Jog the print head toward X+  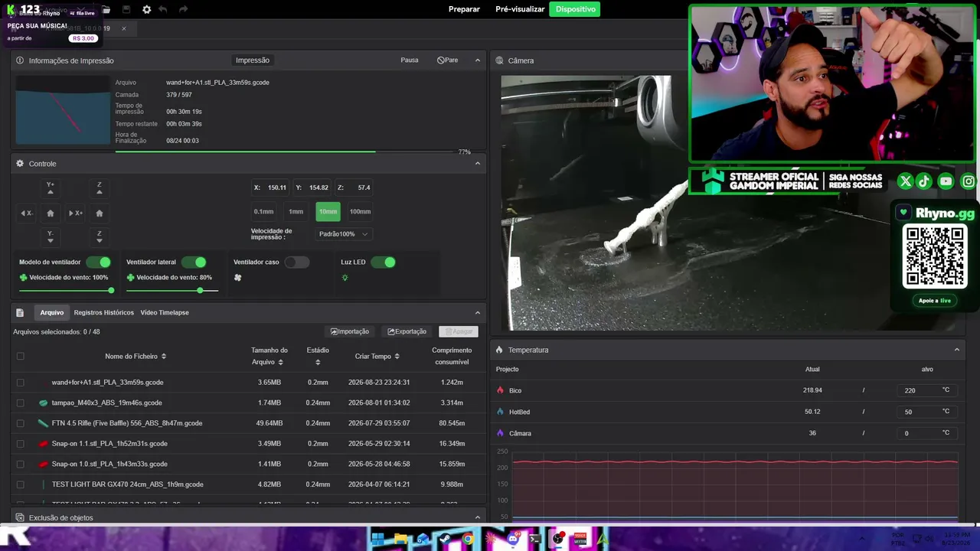point(75,213)
